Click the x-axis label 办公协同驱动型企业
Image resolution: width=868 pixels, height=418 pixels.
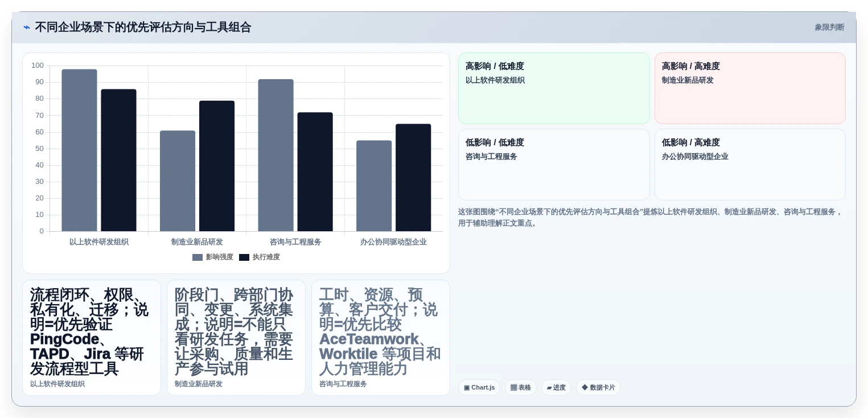[x=393, y=242]
